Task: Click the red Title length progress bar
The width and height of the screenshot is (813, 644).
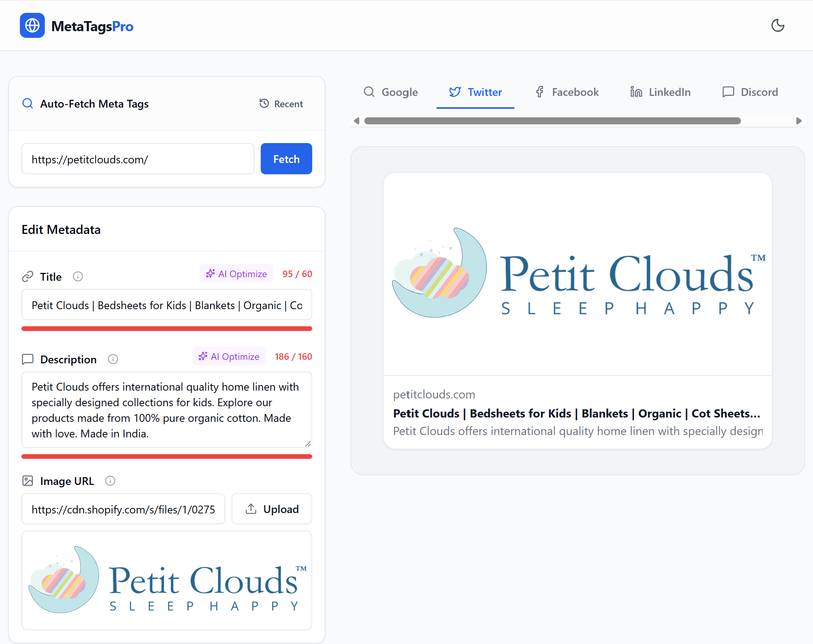Action: click(167, 329)
